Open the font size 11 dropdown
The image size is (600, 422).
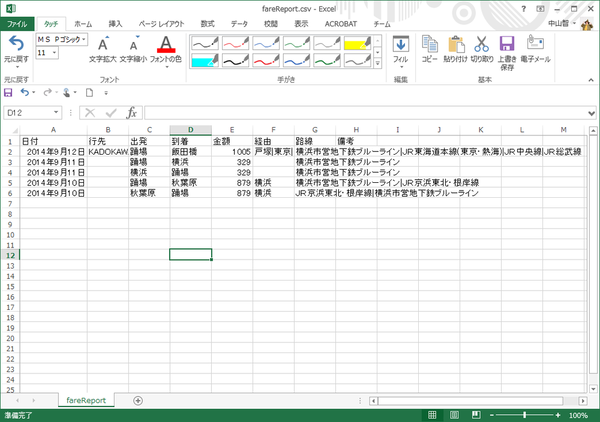(x=54, y=53)
